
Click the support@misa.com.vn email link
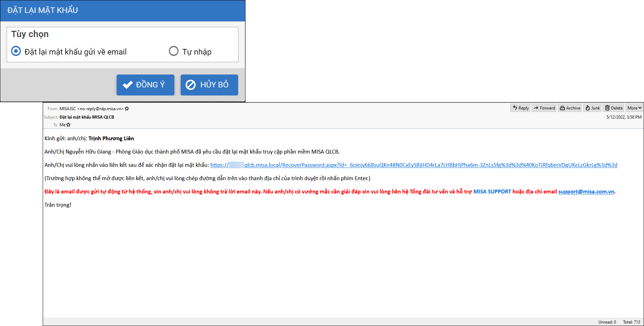(x=586, y=192)
